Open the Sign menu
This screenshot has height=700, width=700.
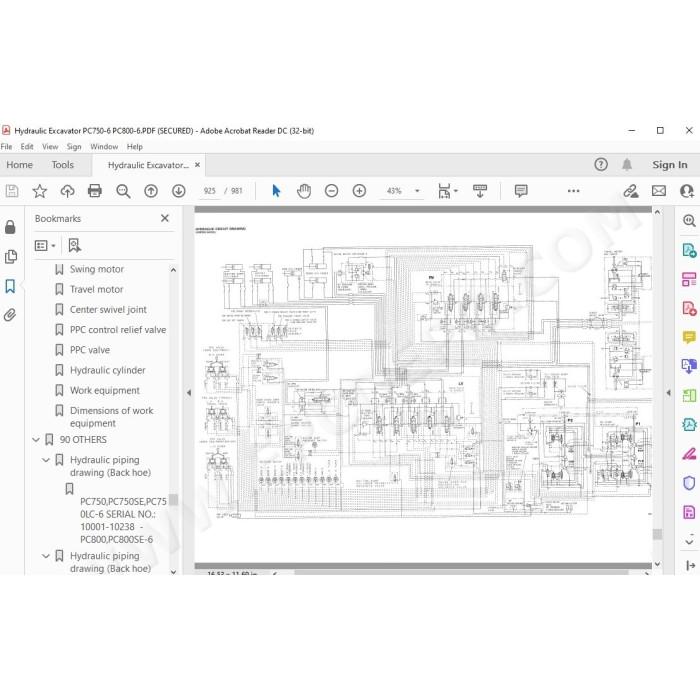click(x=74, y=146)
